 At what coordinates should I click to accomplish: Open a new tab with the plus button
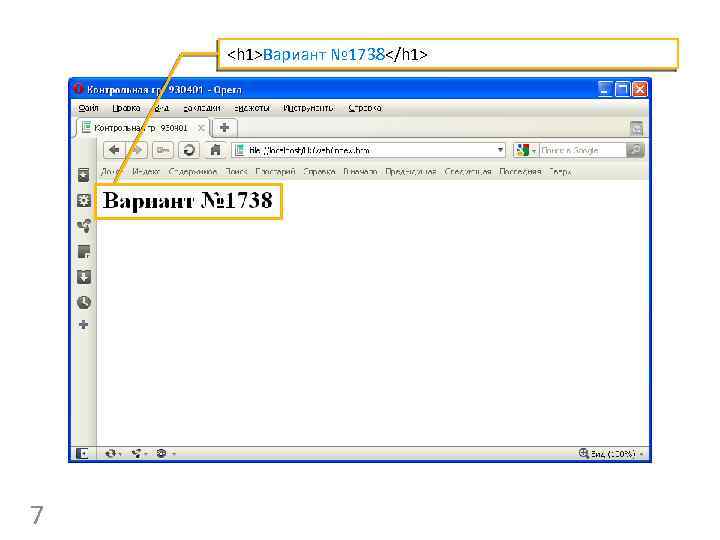click(225, 128)
